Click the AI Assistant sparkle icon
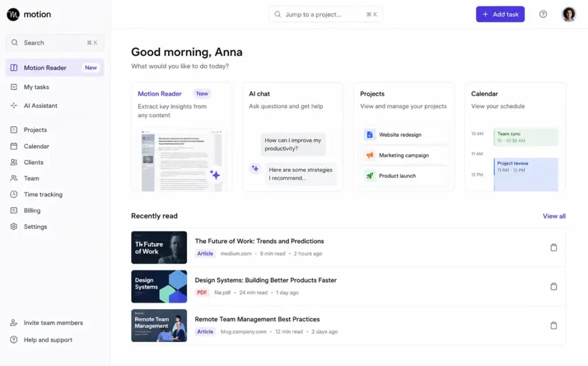This screenshot has width=588, height=366. tap(14, 106)
